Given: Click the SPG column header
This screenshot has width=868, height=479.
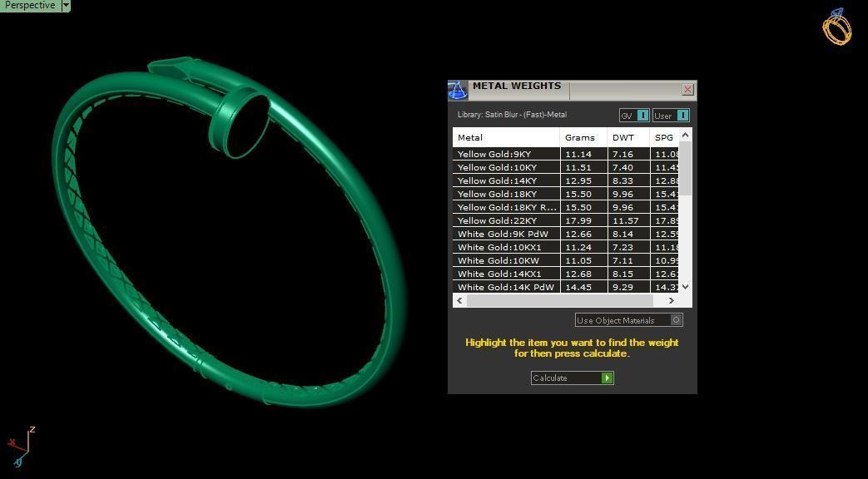Looking at the screenshot, I should (x=664, y=138).
